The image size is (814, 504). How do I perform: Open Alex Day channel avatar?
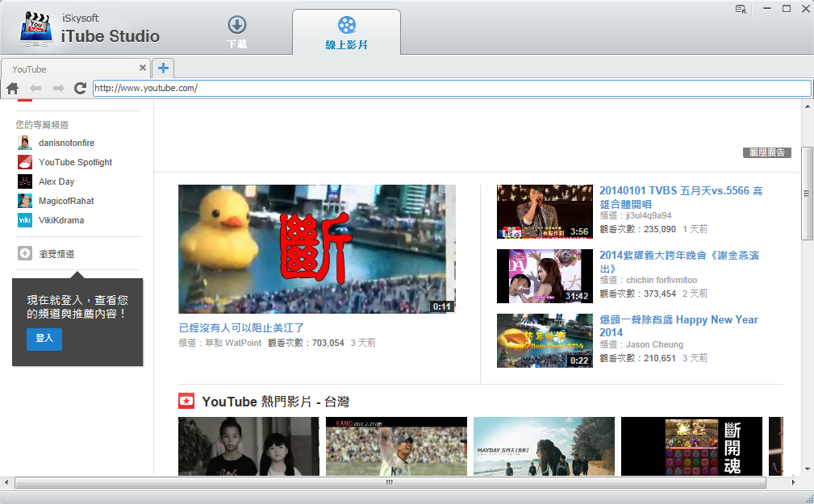pyautogui.click(x=25, y=181)
